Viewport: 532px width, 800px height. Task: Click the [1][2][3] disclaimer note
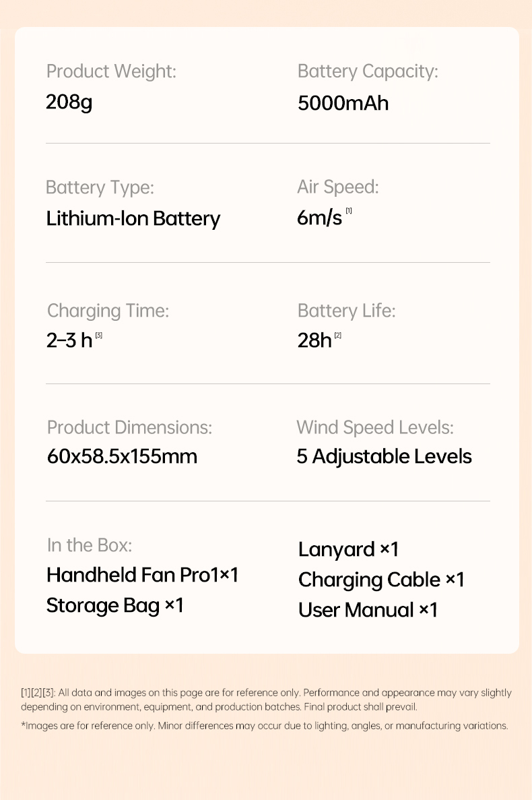tap(266, 700)
